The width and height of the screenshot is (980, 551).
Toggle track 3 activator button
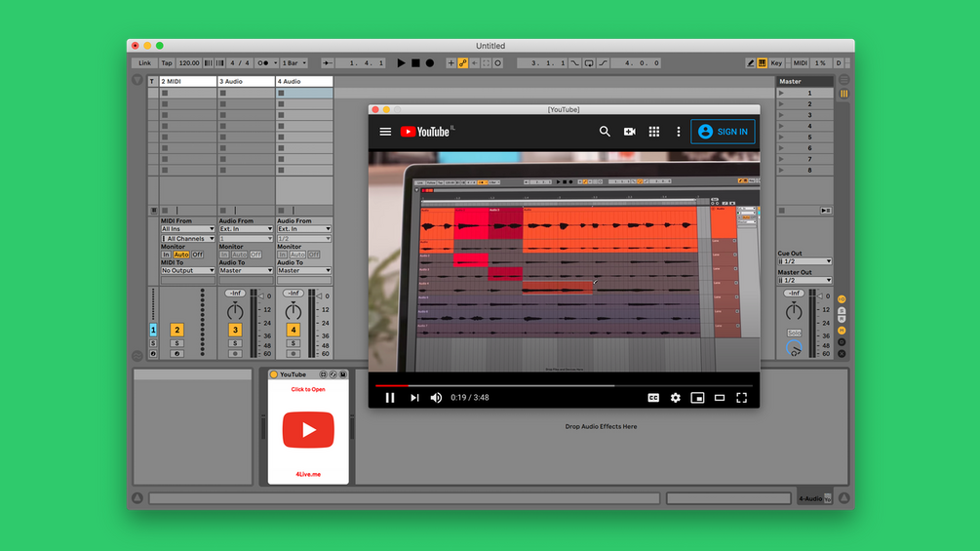(235, 330)
